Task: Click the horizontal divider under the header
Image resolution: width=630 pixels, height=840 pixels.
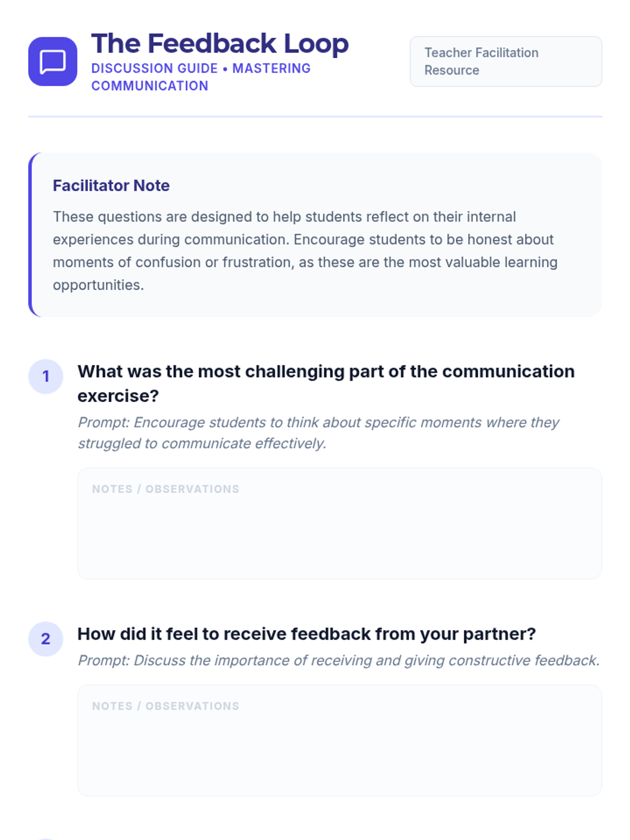Action: pos(315,117)
